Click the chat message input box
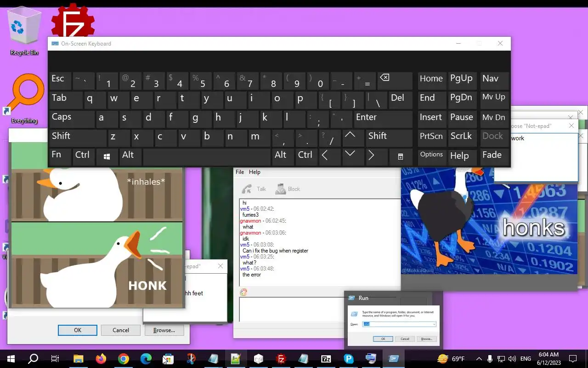The width and height of the screenshot is (588, 368). pos(291,309)
